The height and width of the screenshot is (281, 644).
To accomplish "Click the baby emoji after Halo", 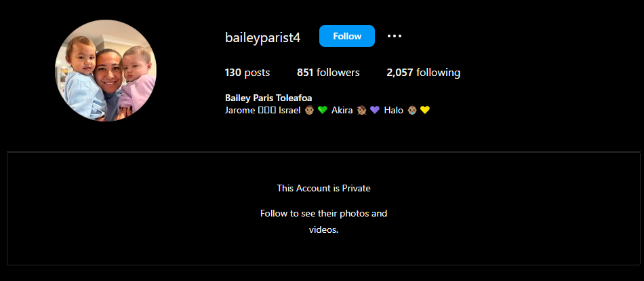I will click(412, 110).
